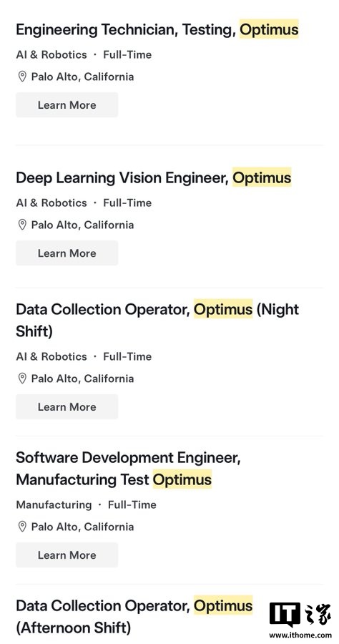The width and height of the screenshot is (339, 644).
Task: Click location pin icon under Engineering Technician job
Action: tap(22, 77)
